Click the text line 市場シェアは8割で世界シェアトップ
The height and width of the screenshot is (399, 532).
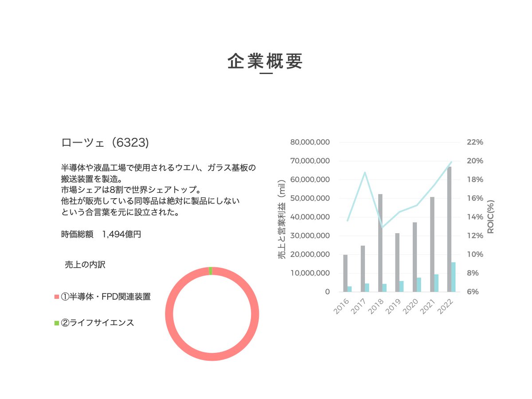click(x=132, y=190)
